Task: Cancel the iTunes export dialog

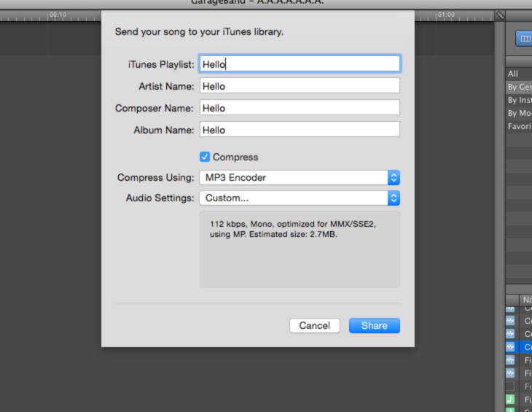Action: tap(314, 325)
